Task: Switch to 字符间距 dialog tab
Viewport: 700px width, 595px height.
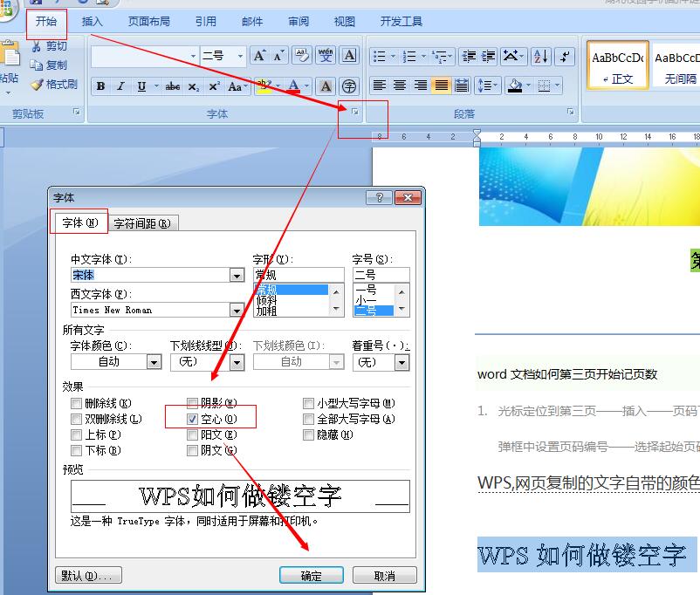Action: point(142,223)
